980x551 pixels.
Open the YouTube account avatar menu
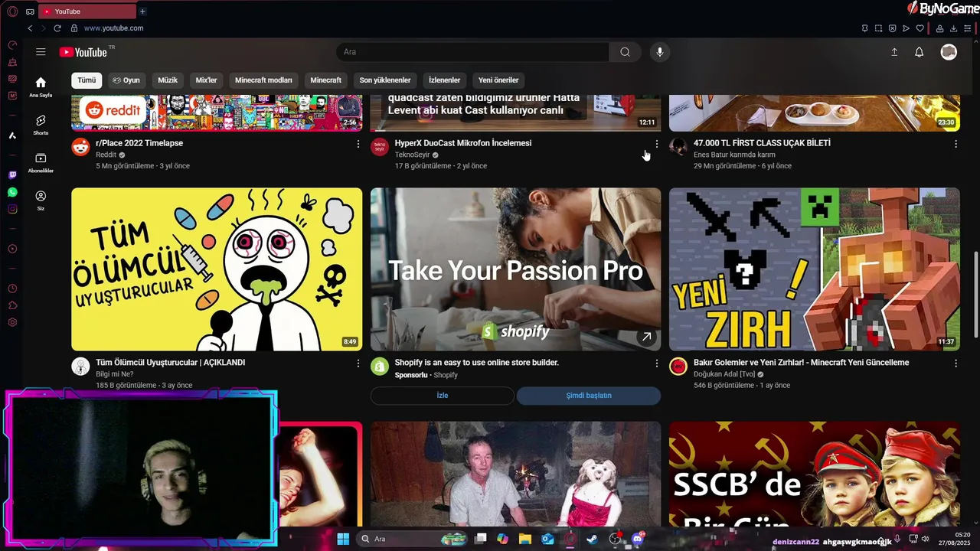949,52
